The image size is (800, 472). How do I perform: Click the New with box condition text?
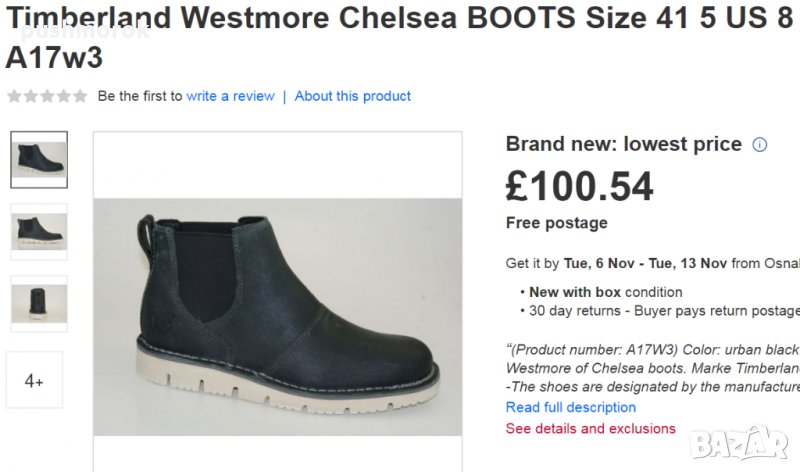coord(605,292)
